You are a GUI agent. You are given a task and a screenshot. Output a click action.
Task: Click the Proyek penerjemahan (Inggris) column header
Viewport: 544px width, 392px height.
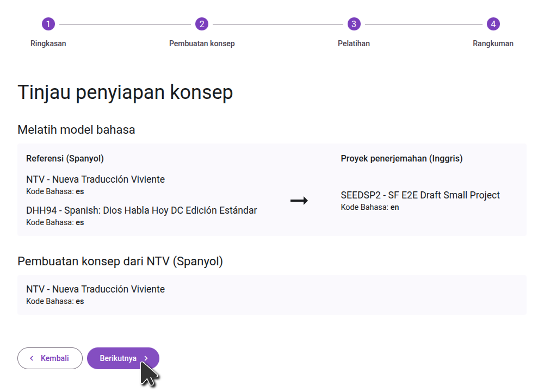[401, 159]
